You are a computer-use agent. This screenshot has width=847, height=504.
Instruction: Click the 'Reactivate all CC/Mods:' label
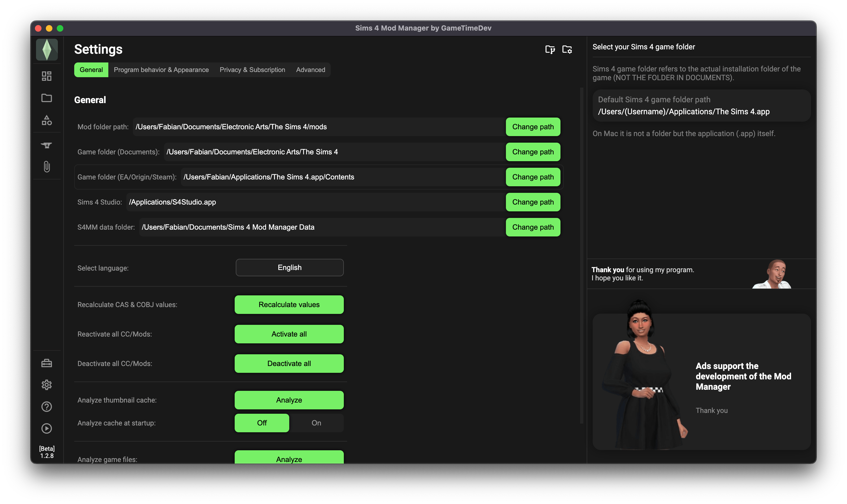click(x=115, y=335)
